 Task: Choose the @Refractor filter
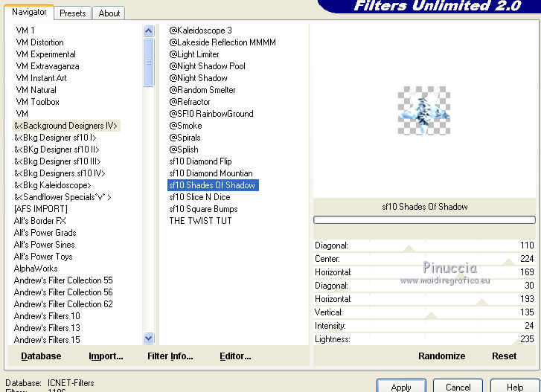(x=190, y=102)
